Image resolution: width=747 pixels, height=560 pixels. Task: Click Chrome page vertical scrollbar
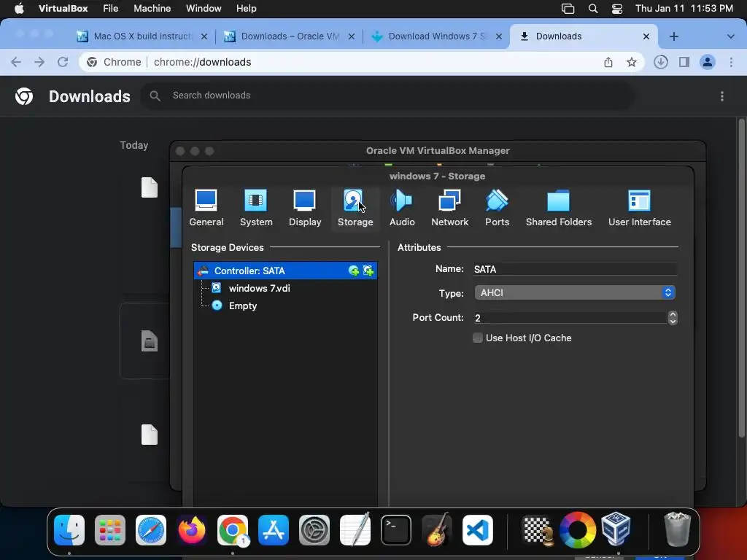tap(741, 279)
